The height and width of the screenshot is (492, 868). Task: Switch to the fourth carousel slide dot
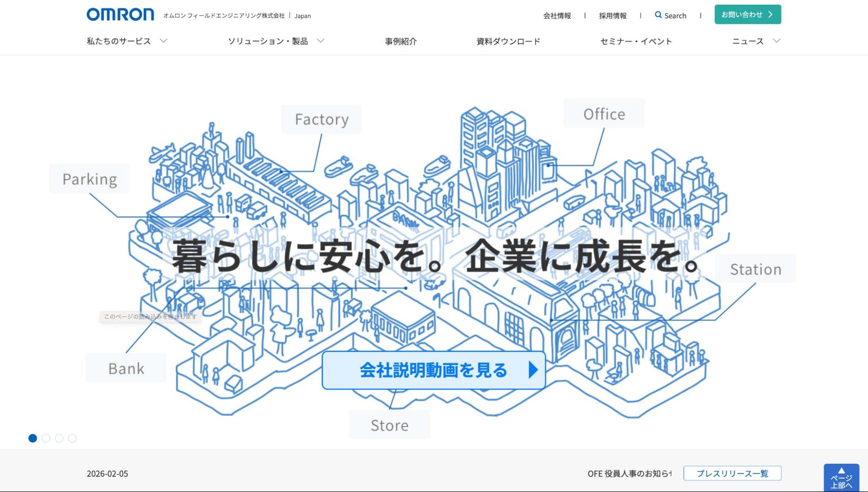(x=73, y=438)
